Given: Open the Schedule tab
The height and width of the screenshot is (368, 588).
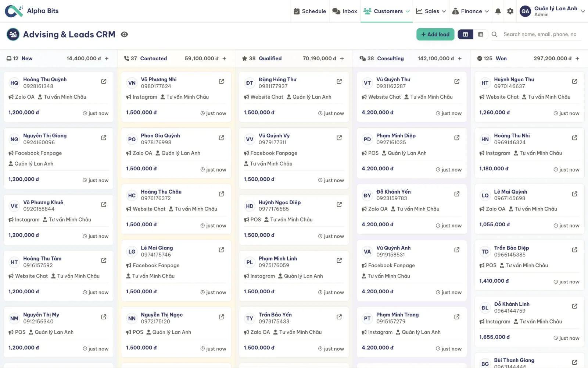Looking at the screenshot, I should pos(310,11).
